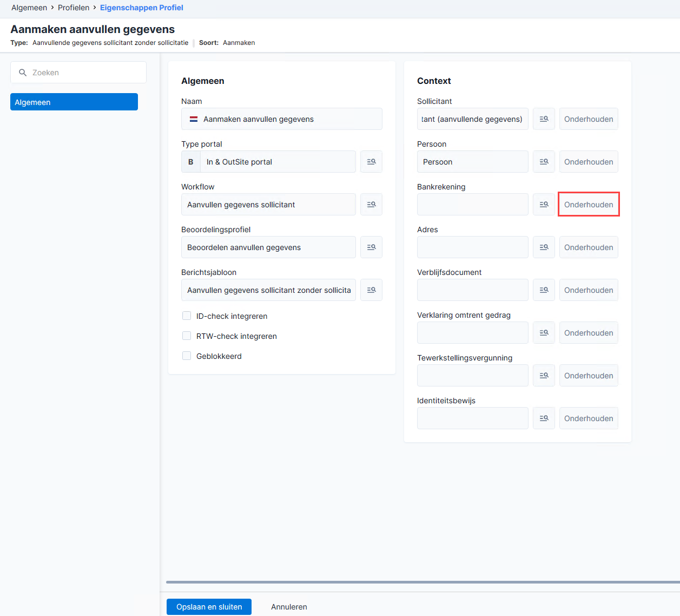680x616 pixels.
Task: Enable RTW-check integreren checkbox
Action: coord(187,336)
